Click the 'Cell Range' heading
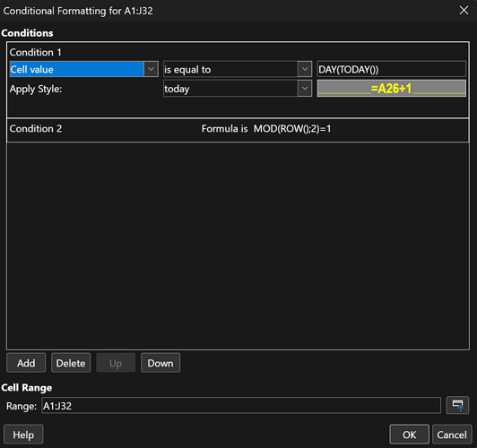Viewport: 477px width, 448px height. point(27,387)
